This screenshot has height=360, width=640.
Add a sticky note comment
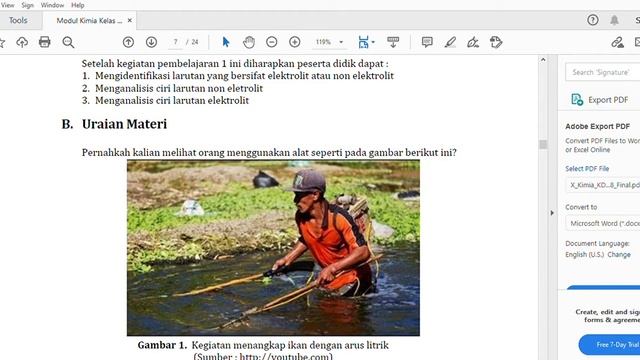coord(427,42)
